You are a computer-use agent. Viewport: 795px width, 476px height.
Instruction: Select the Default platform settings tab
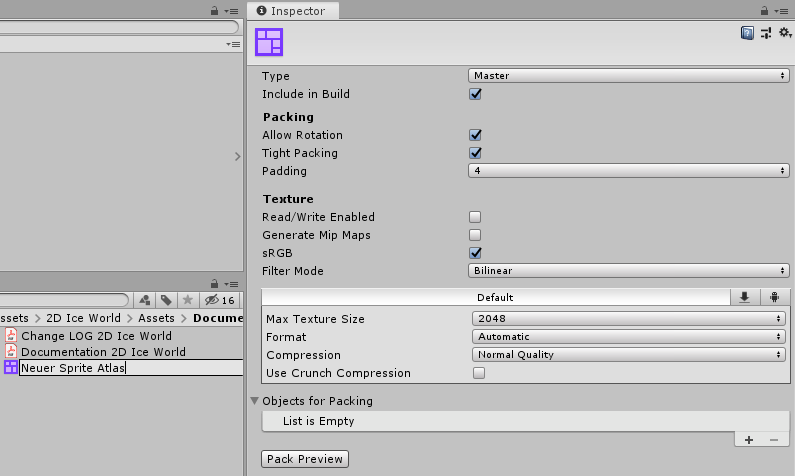[495, 297]
